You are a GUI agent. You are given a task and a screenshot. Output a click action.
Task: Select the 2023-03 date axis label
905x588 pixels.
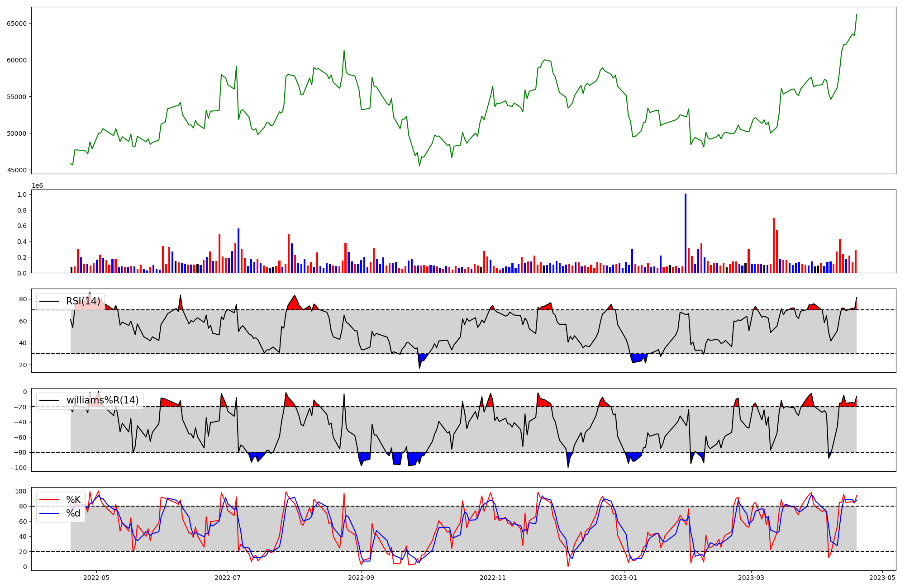(x=751, y=578)
